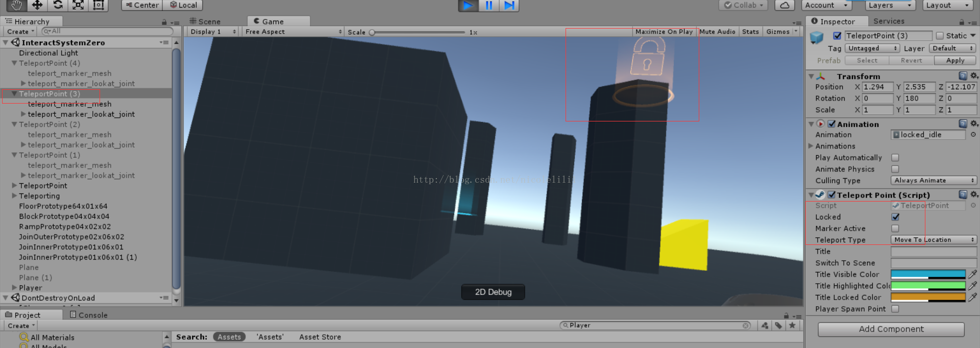
Task: Switch to the Services tab
Action: pos(889,21)
